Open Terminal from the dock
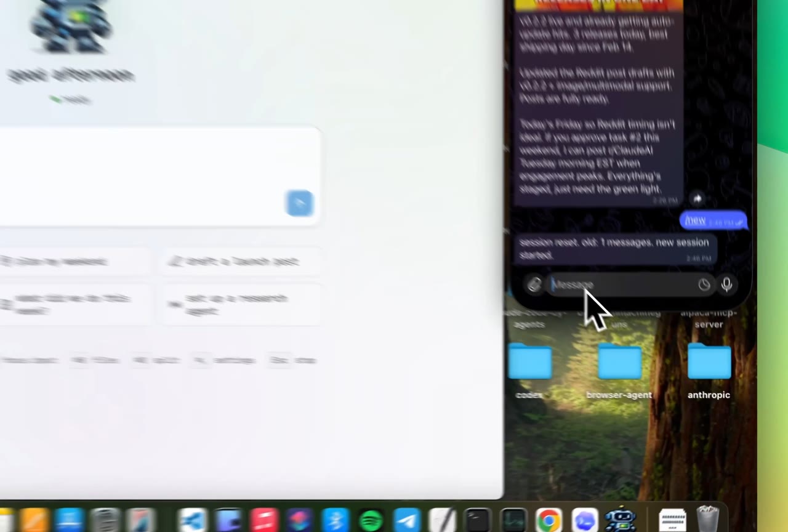Screen dimensions: 788x532 (478, 520)
